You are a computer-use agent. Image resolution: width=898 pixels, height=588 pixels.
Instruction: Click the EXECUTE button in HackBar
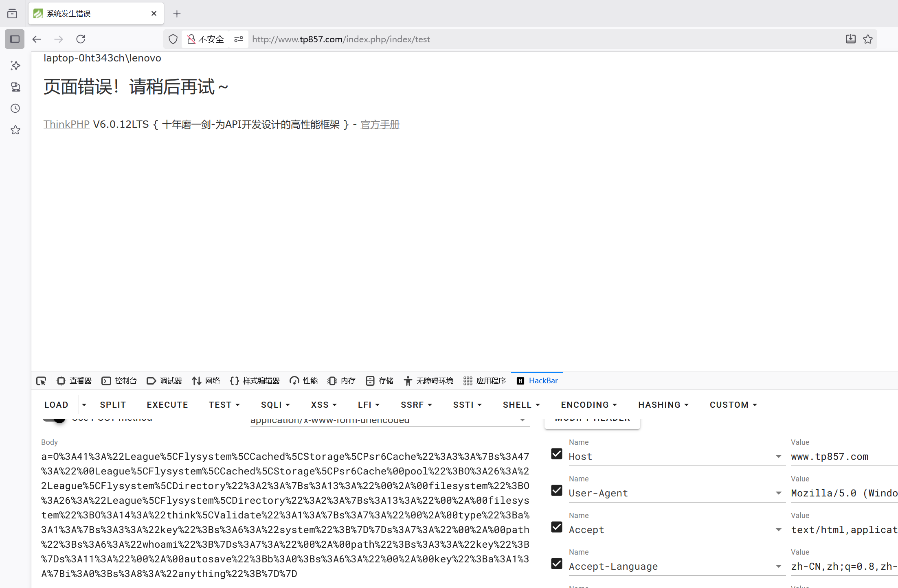167,404
